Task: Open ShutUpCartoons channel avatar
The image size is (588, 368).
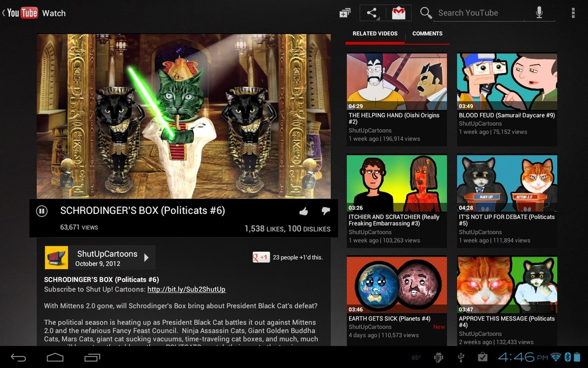Action: (56, 258)
